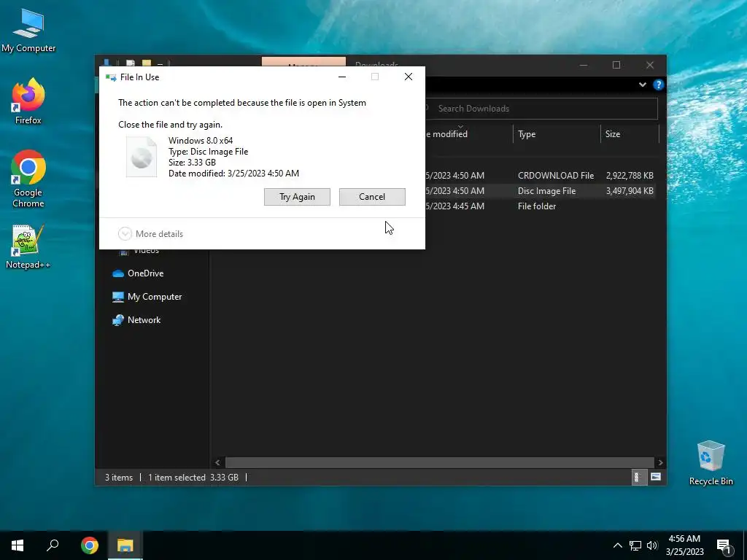
Task: Select the File folder row
Action: pos(541,206)
